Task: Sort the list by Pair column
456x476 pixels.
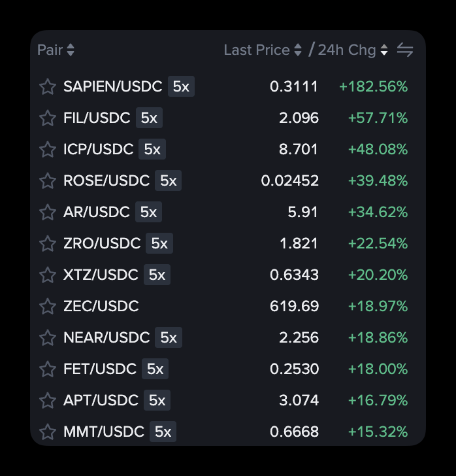Action: 56,50
